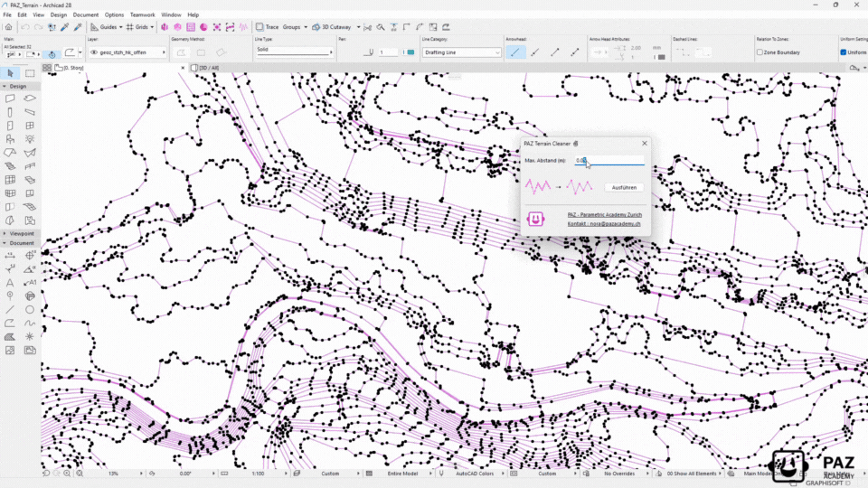The image size is (868, 488).
Task: Uncheck the Uniform settings checkbox
Action: (x=844, y=52)
